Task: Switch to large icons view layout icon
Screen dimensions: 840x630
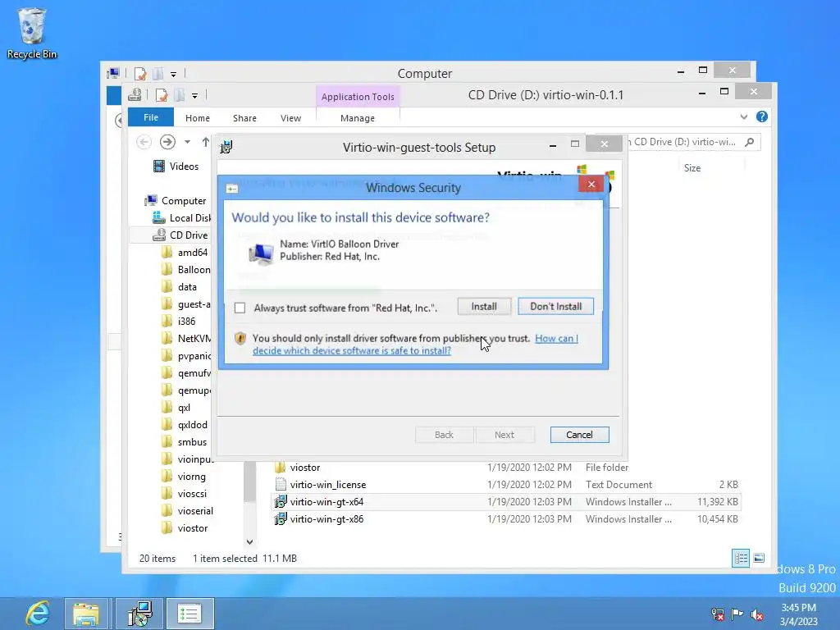Action: point(759,558)
